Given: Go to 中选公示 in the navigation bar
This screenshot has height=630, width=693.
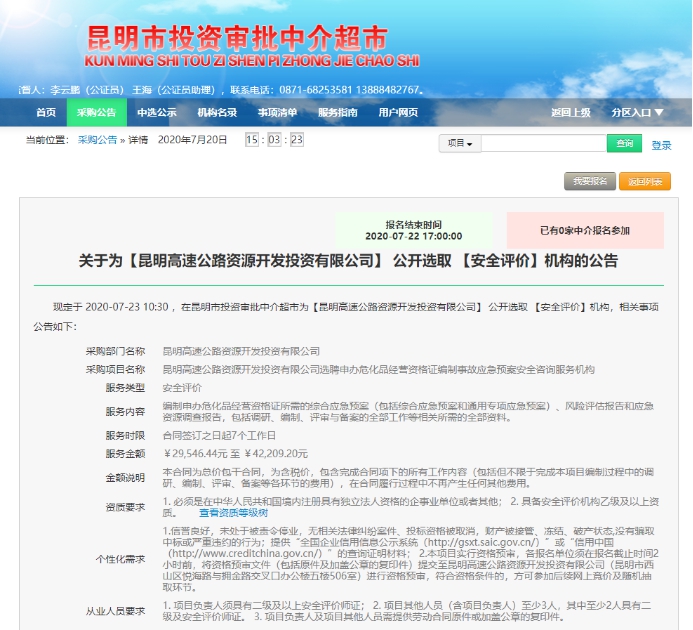Looking at the screenshot, I should click(157, 112).
